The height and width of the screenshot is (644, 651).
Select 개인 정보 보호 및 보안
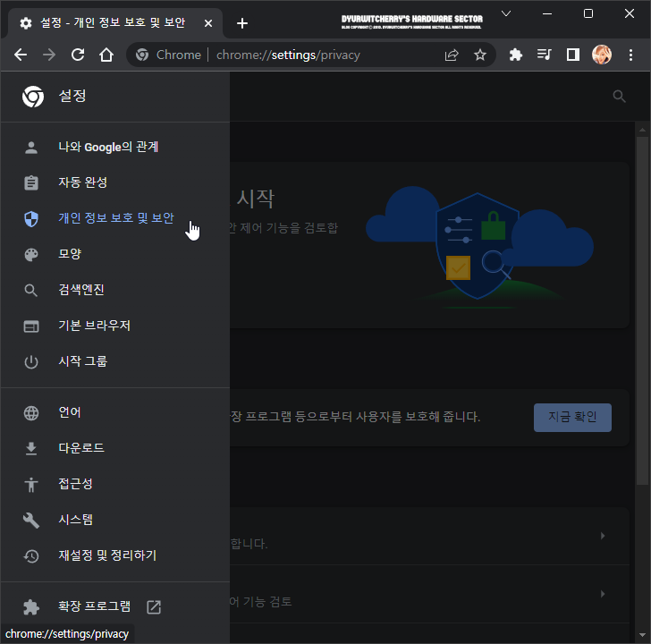(115, 218)
